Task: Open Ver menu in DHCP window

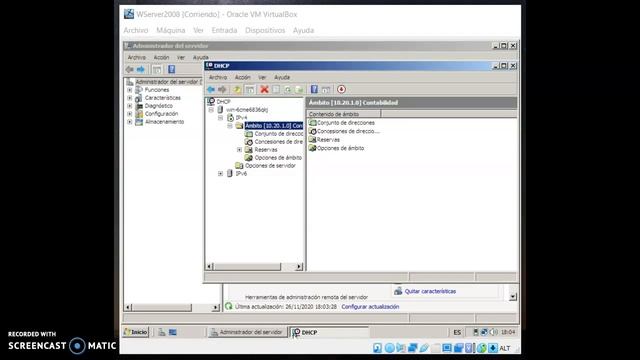Action: [x=262, y=77]
